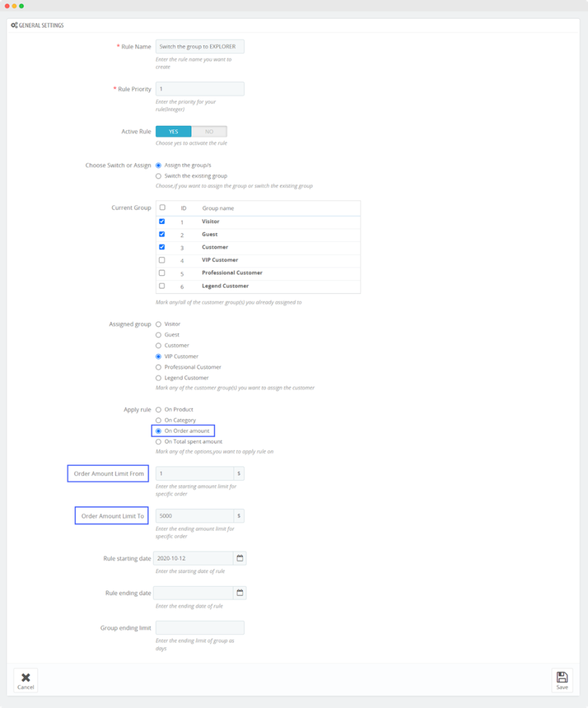Click the Save floppy disk icon
The image size is (588, 708).
pos(562,677)
